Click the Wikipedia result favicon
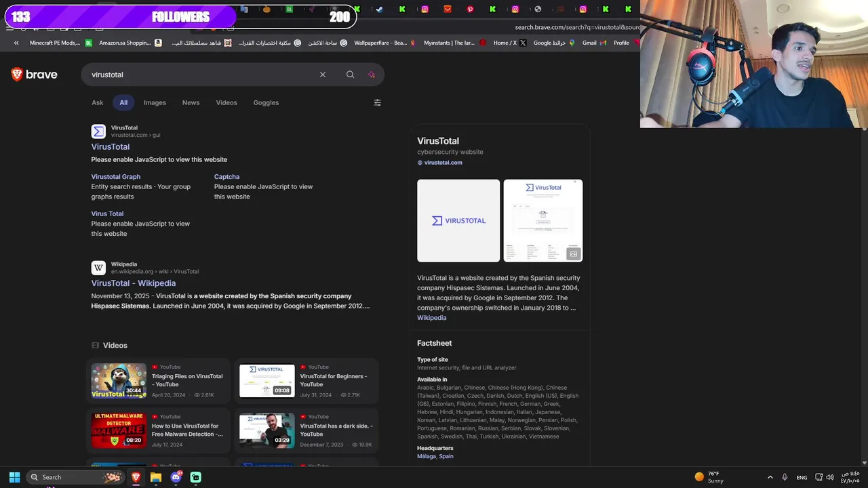This screenshot has height=488, width=868. pos(98,268)
